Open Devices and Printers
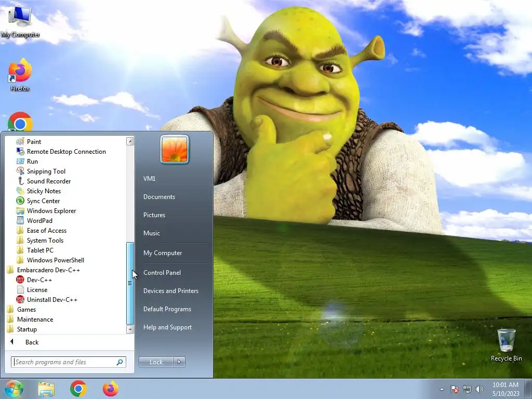Screen dimensions: 532x399 tap(170, 291)
